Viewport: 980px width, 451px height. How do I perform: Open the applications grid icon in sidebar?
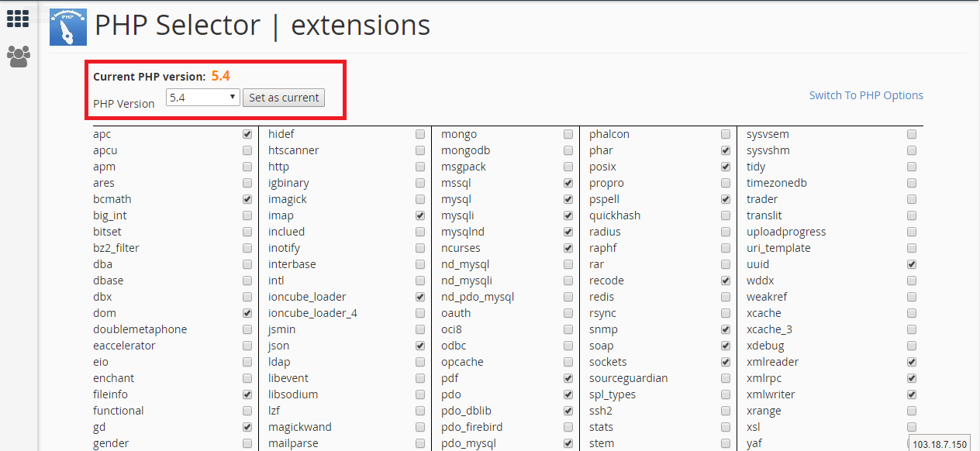(x=18, y=19)
